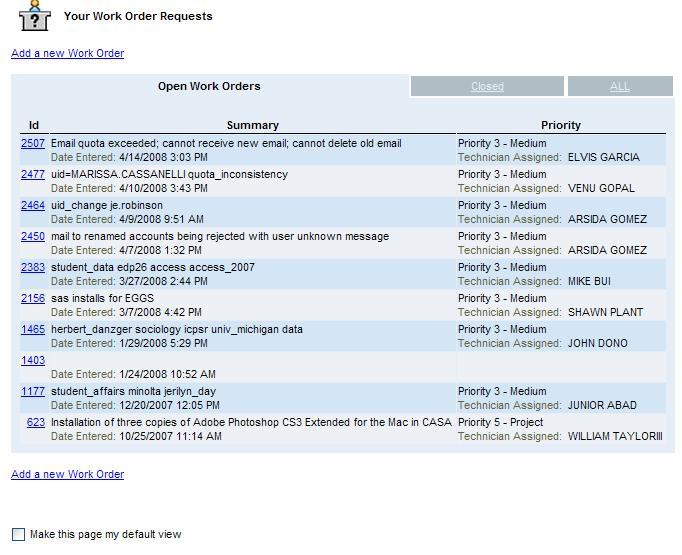682x555 pixels.
Task: Open work order 2450
Action: click(33, 237)
